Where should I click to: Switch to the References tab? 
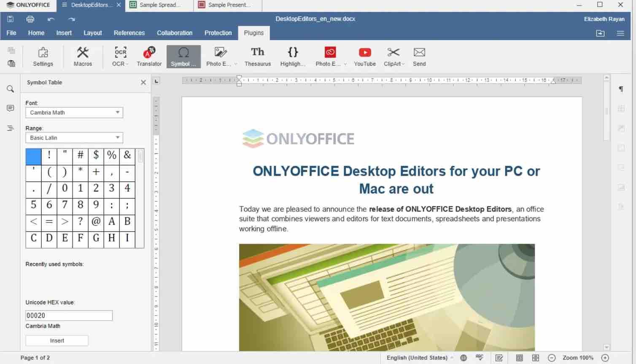pos(129,33)
